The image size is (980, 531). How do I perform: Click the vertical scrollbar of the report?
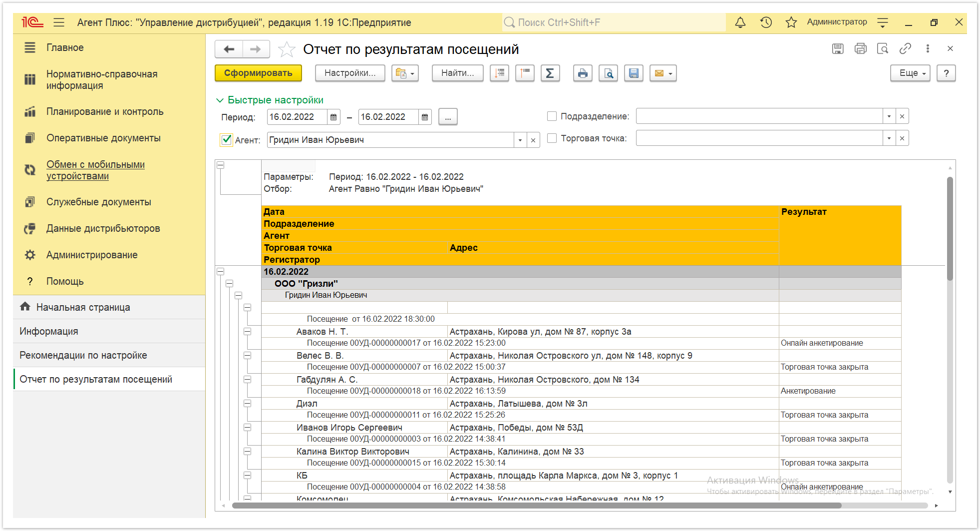950,228
